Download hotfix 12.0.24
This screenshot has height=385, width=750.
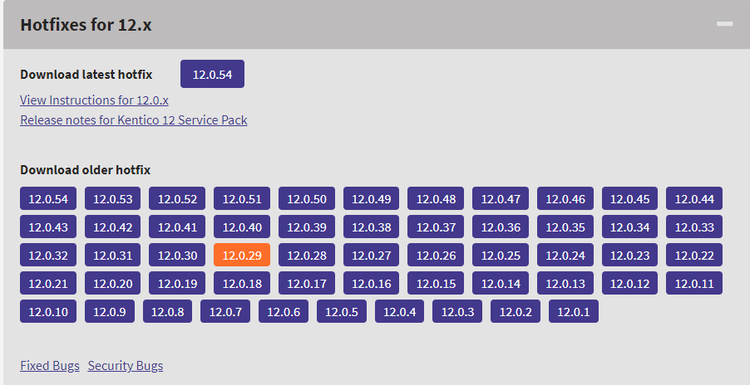565,255
